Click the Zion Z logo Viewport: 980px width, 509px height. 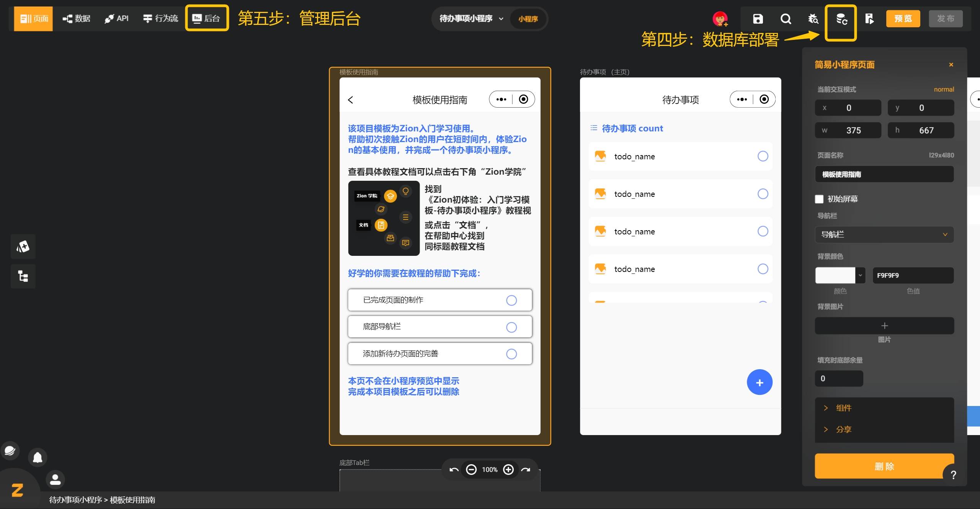(x=17, y=490)
